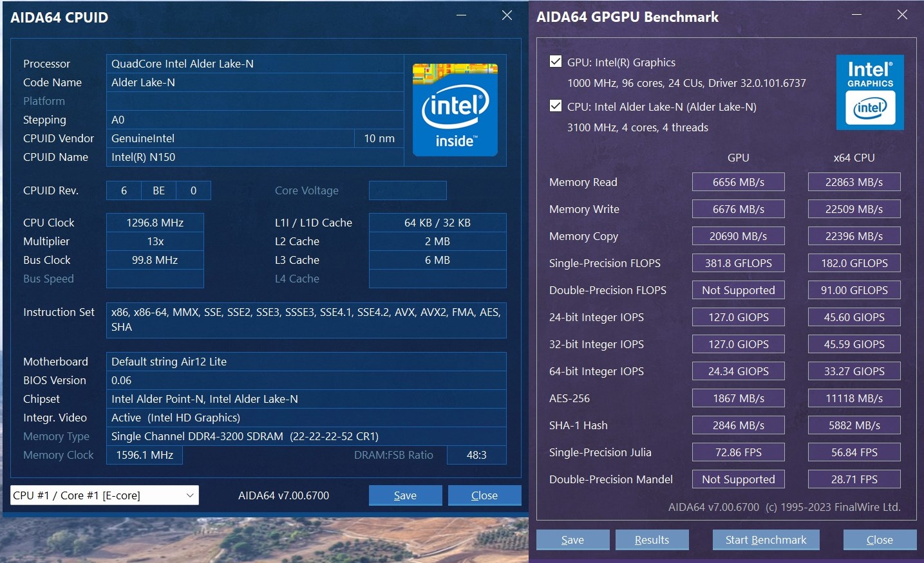Select GPU Memory Write result 6676 MB/s
This screenshot has width=924, height=563.
point(739,209)
